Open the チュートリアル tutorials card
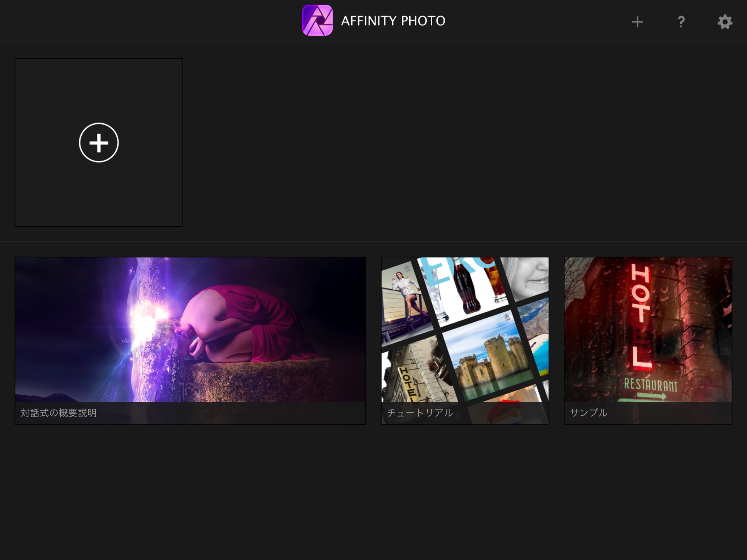747x560 pixels. pyautogui.click(x=465, y=341)
